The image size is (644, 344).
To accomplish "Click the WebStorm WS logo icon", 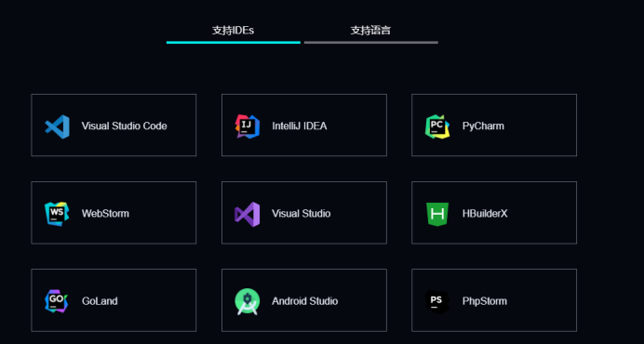I will click(x=57, y=214).
